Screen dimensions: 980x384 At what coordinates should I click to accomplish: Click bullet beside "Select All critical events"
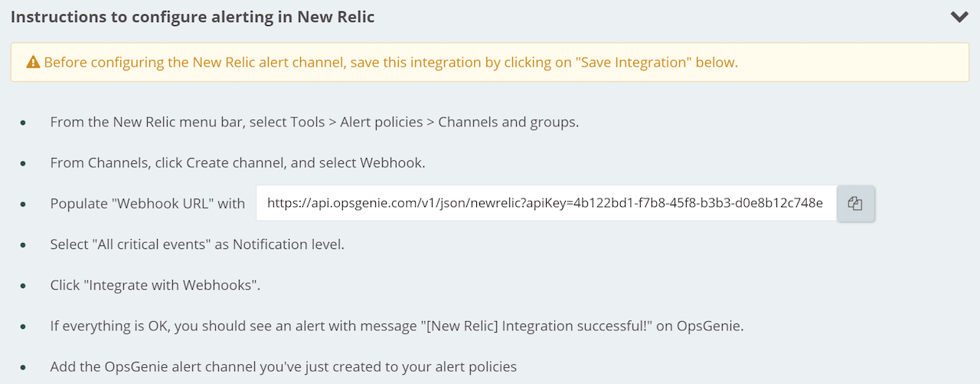(x=24, y=245)
